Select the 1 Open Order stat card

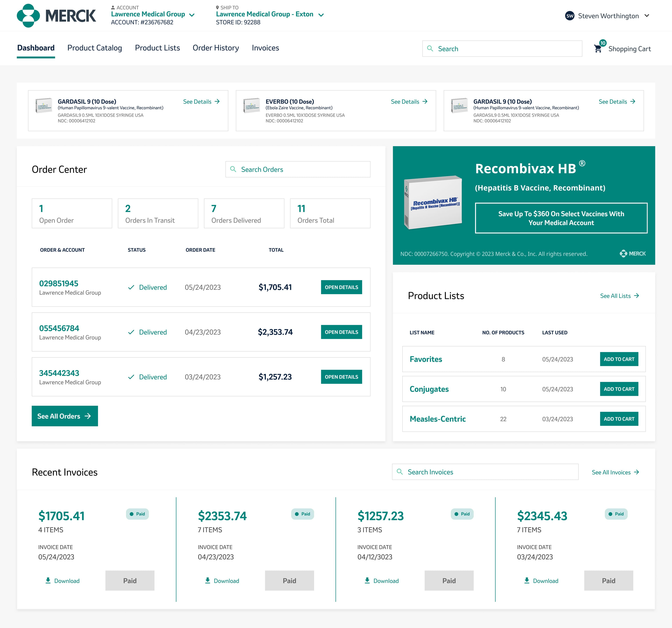click(x=72, y=213)
